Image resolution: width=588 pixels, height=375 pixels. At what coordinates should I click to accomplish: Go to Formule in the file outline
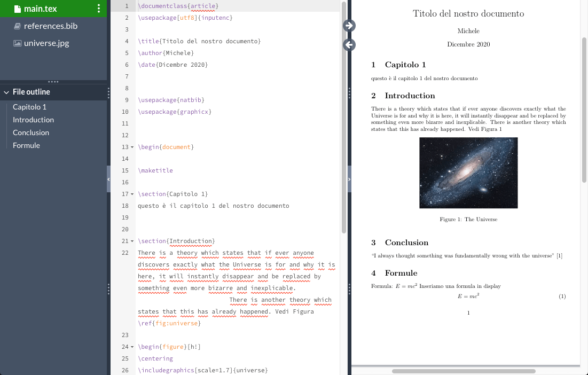(26, 145)
